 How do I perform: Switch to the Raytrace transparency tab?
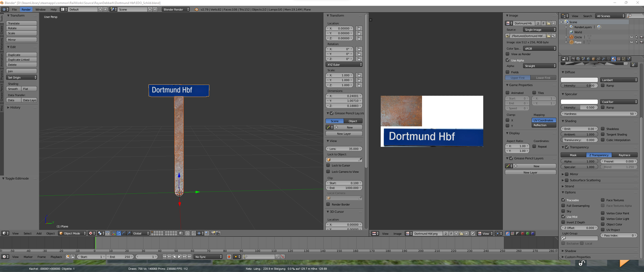(x=624, y=155)
